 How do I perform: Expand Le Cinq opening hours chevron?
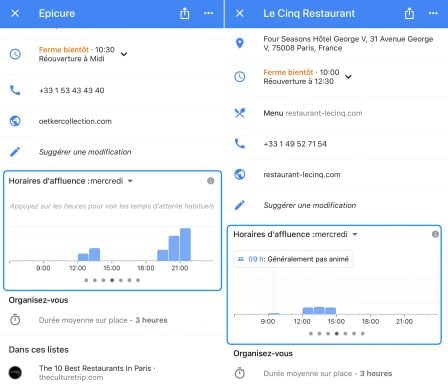(348, 77)
